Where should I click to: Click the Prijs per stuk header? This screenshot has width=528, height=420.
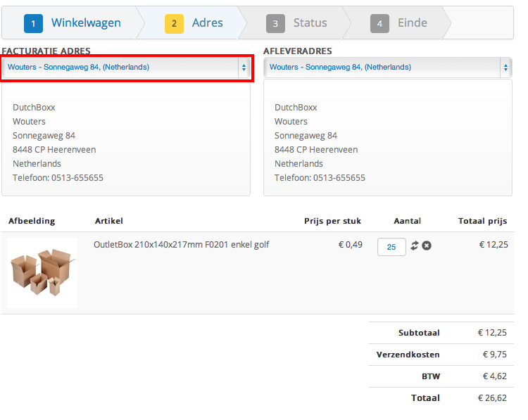pos(332,221)
